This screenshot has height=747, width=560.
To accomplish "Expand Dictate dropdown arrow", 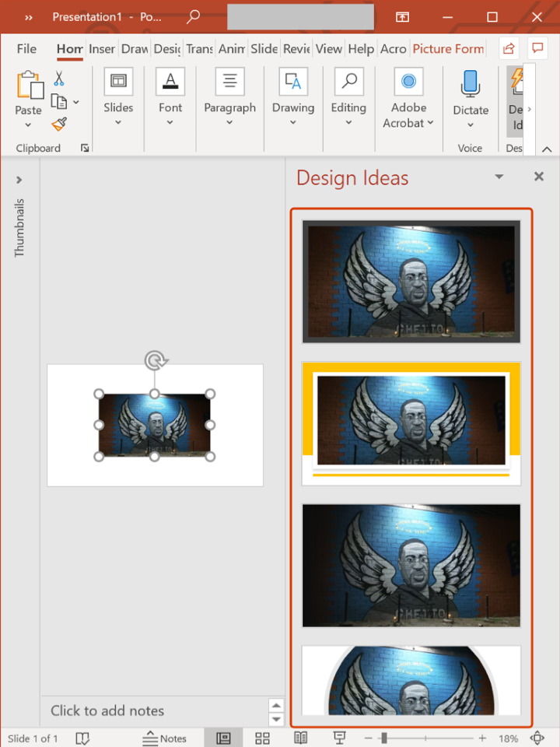I will pos(471,124).
